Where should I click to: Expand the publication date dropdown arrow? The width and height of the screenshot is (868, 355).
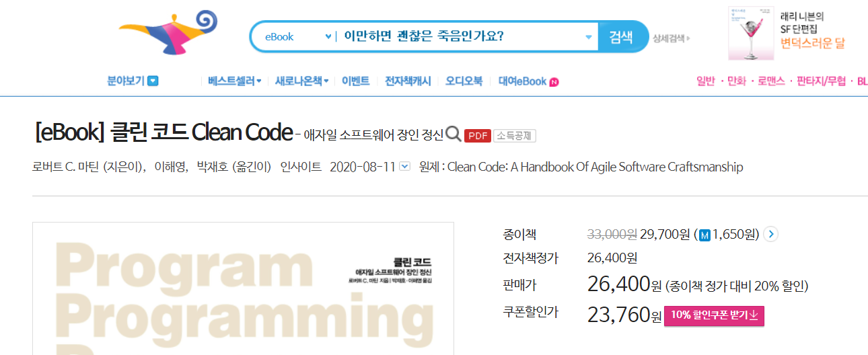click(x=405, y=166)
